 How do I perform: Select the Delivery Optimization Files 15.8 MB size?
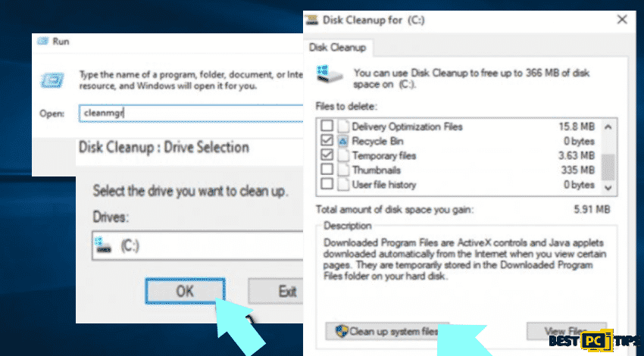[577, 126]
